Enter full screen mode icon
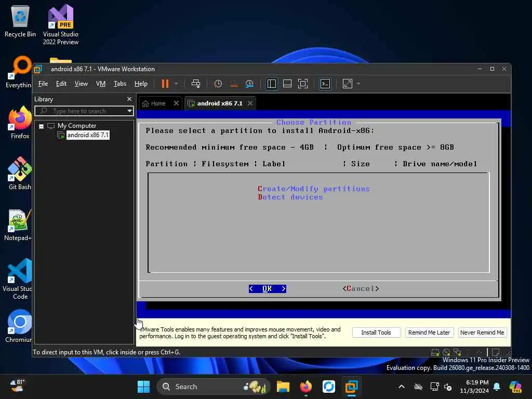Screen dimensions: 532x399 click(x=303, y=84)
